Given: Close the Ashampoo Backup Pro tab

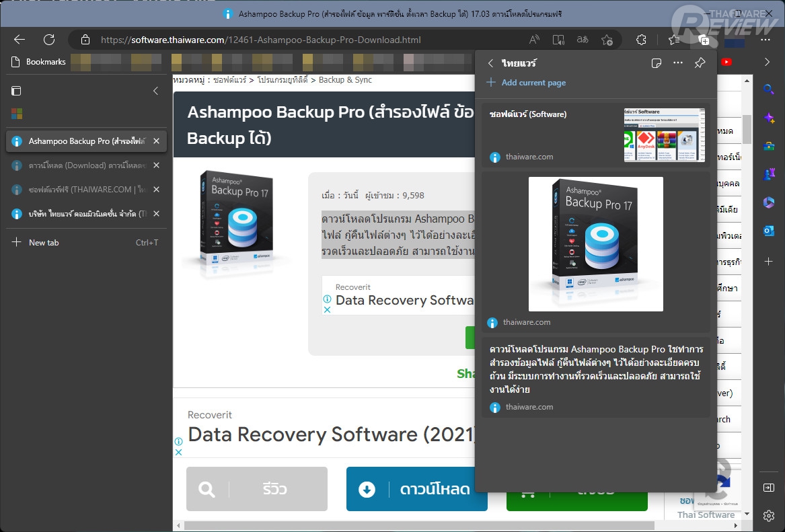Looking at the screenshot, I should tap(156, 141).
